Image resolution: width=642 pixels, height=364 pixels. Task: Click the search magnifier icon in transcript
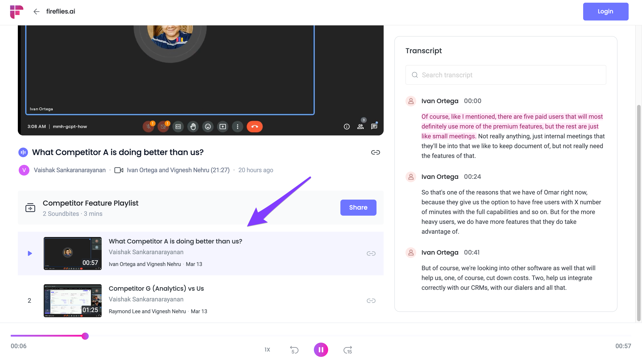415,75
